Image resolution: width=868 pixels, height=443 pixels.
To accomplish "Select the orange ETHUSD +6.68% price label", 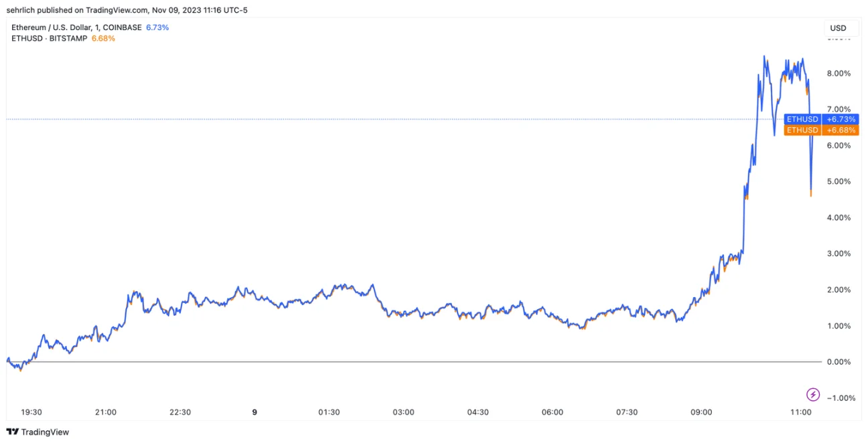I will coord(820,130).
